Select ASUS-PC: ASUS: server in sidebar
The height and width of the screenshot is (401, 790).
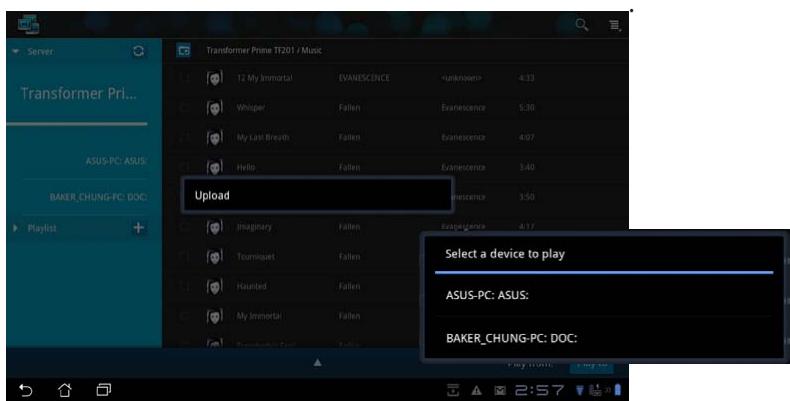pos(116,161)
